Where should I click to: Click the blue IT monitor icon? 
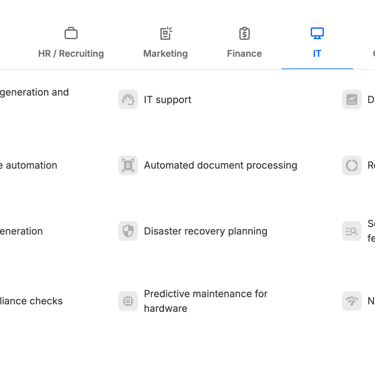(x=317, y=33)
